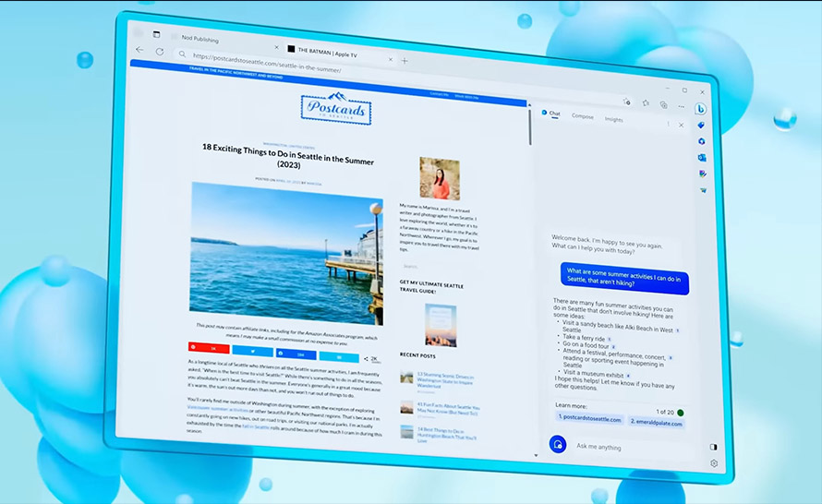Click the sidebar Search field on blog
The width and height of the screenshot is (822, 504).
440,268
